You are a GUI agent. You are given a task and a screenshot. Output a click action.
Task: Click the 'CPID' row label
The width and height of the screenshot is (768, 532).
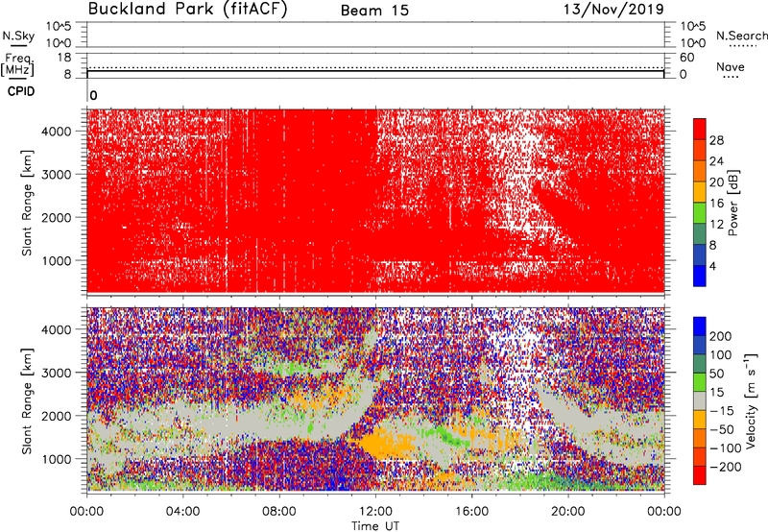(21, 91)
